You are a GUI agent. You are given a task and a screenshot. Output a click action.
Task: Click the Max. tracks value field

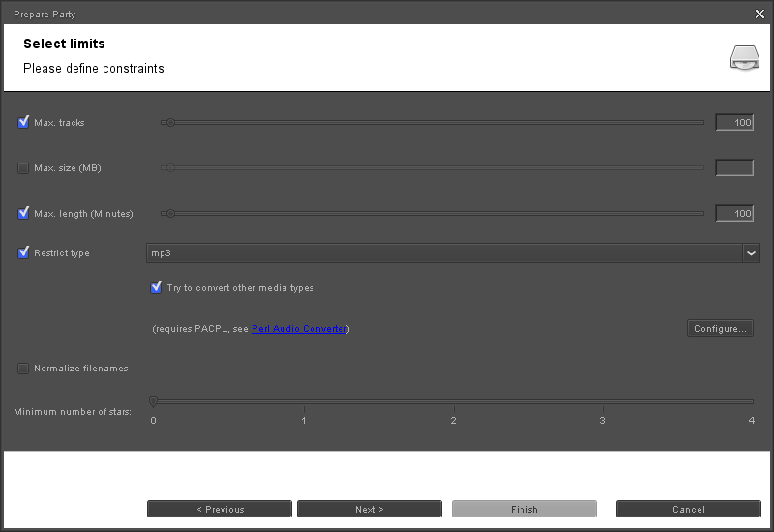(x=734, y=123)
